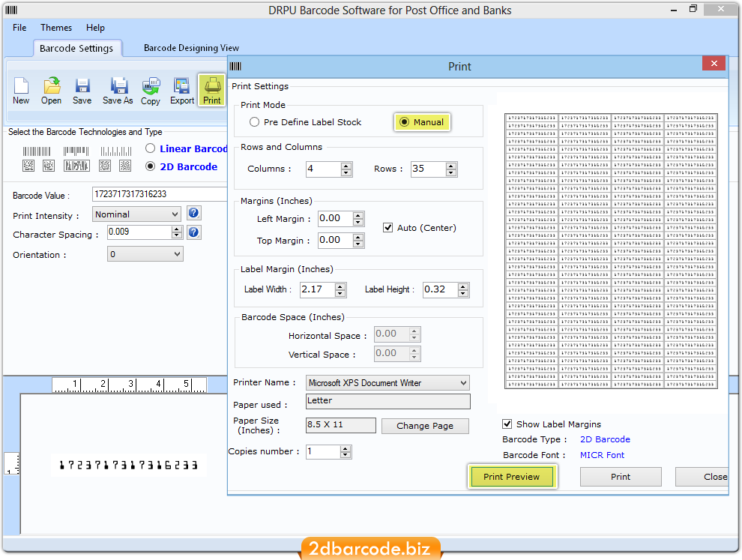This screenshot has height=560, width=742.
Task: Open the File menu
Action: tap(19, 28)
